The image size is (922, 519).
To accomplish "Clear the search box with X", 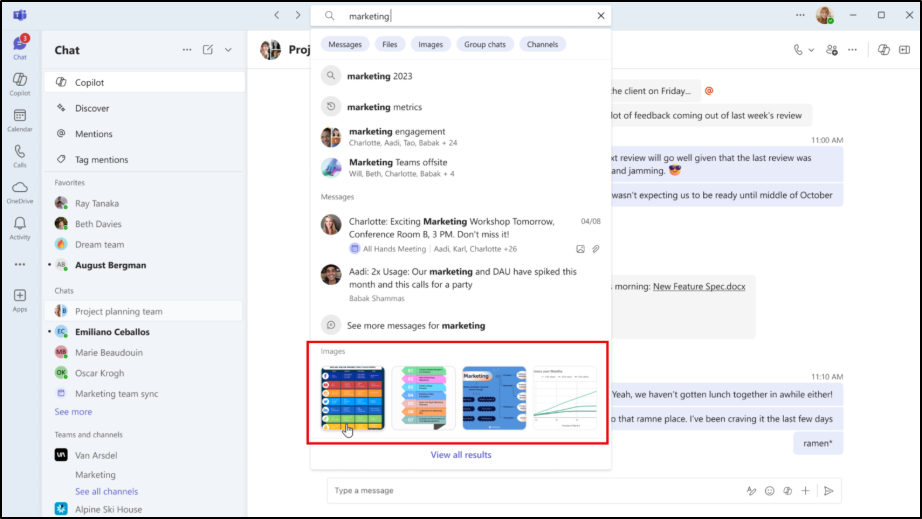I will 600,16.
